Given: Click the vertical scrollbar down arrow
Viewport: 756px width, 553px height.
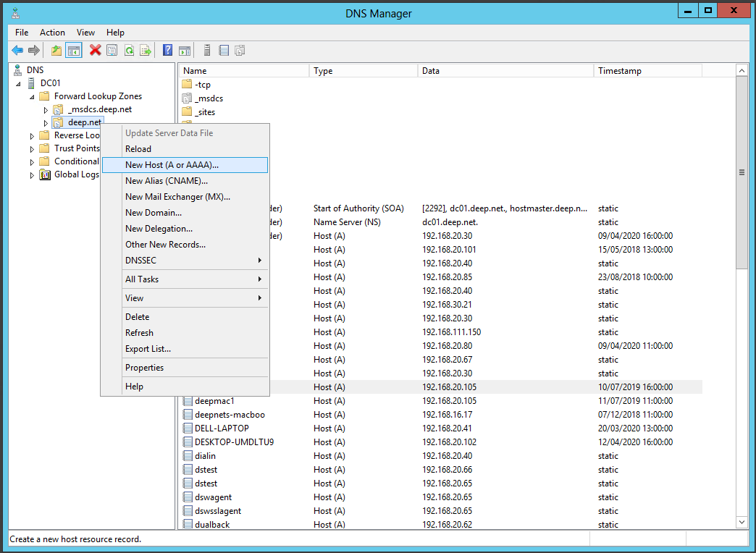Looking at the screenshot, I should coord(742,522).
